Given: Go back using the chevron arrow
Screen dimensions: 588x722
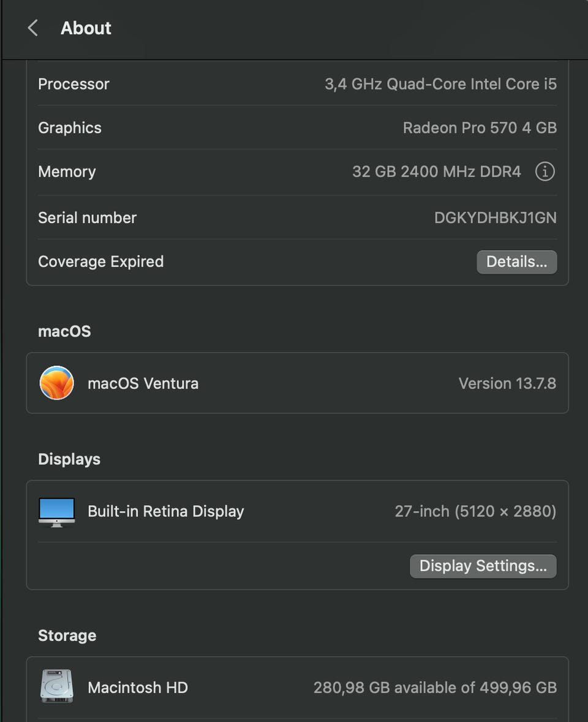Looking at the screenshot, I should [33, 28].
